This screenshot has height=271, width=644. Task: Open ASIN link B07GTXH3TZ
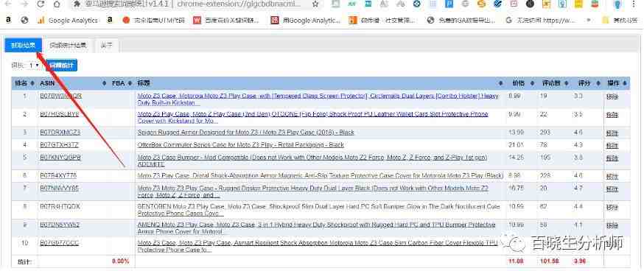tap(60, 144)
